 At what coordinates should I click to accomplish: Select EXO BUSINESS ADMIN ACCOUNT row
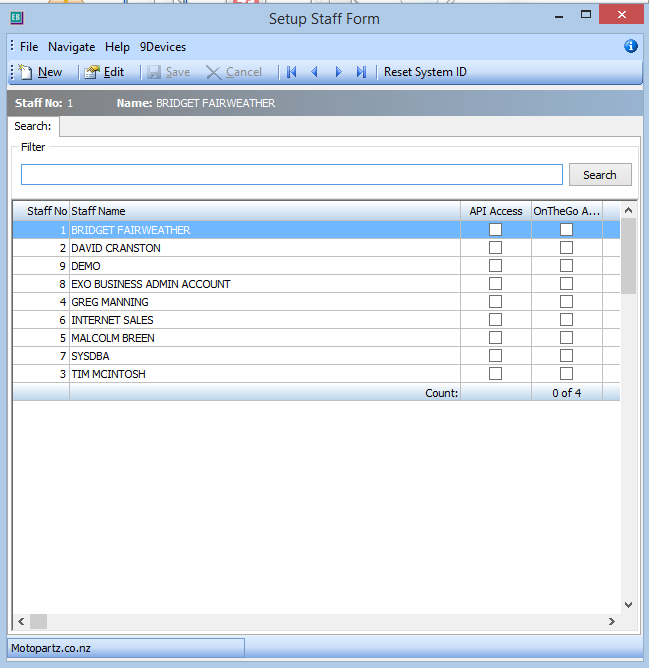pyautogui.click(x=316, y=283)
